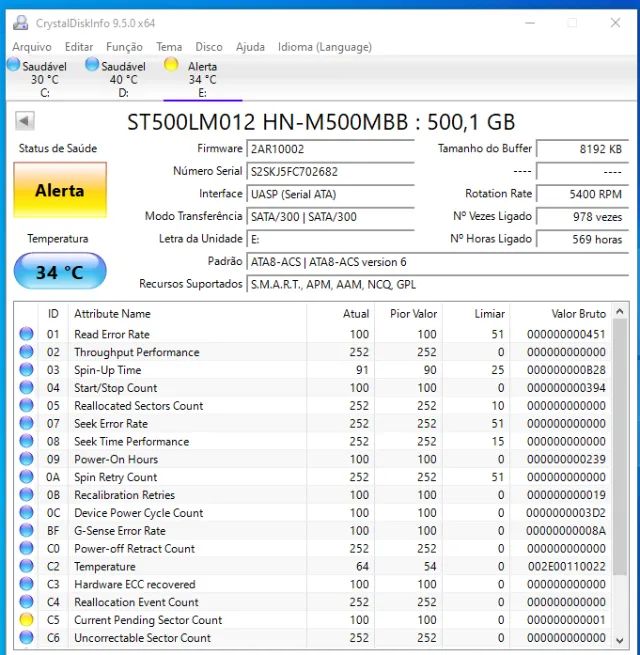
Task: Open the Idioma (Language) menu
Action: [325, 47]
